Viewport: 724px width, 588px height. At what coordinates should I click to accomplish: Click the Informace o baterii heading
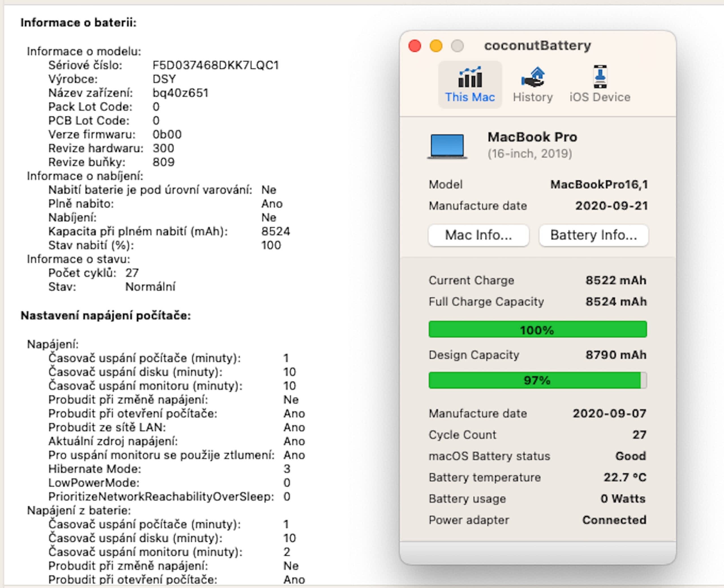(x=78, y=23)
